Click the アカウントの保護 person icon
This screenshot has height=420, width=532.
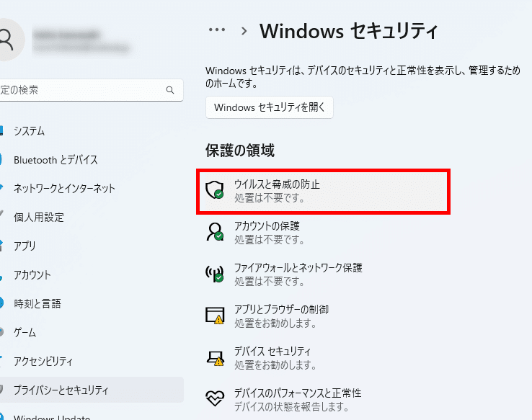click(x=215, y=232)
